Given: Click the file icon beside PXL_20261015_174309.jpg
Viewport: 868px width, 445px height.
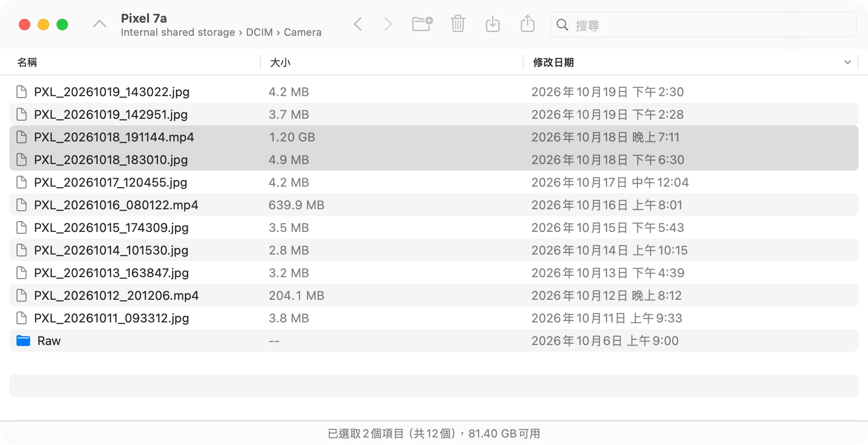Looking at the screenshot, I should tap(22, 228).
